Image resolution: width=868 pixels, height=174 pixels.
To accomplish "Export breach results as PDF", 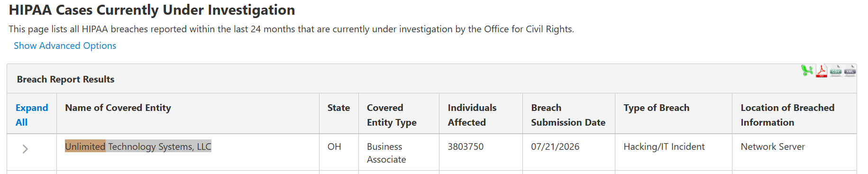I will click(821, 71).
